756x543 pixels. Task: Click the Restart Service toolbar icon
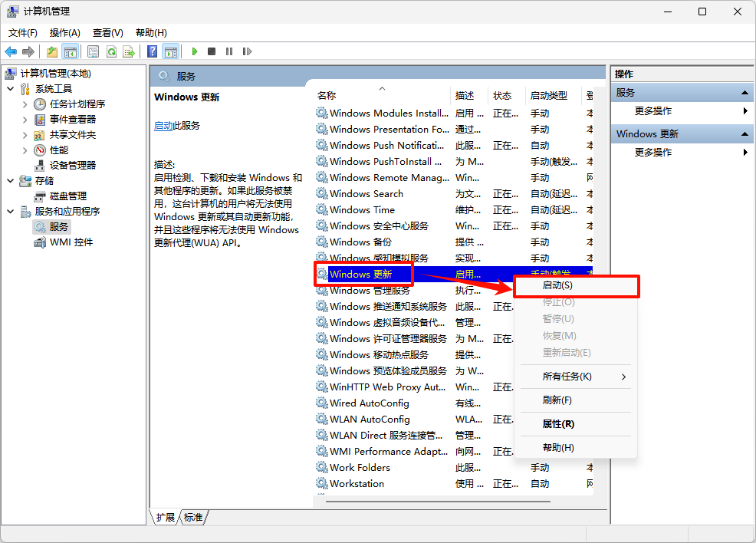(246, 51)
